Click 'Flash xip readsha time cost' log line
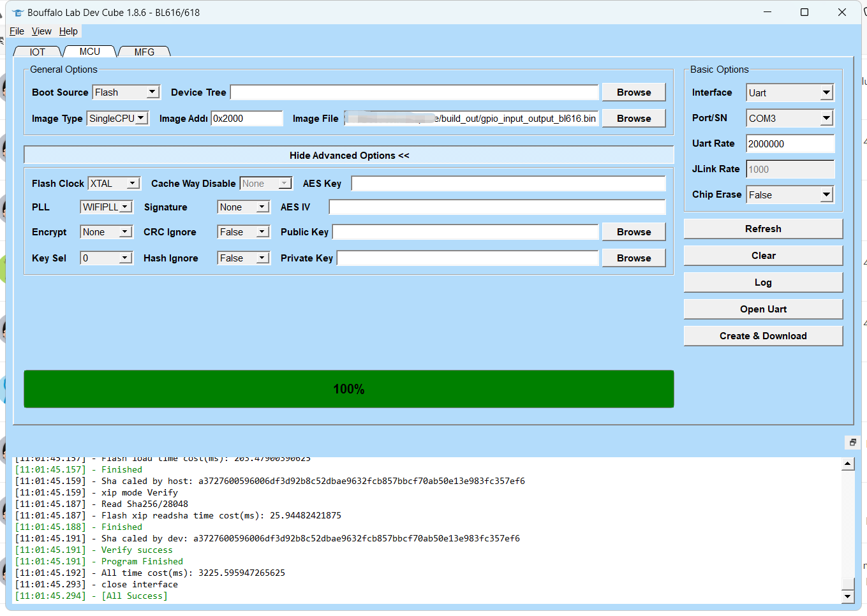Screen dimensions: 867x616 178,516
